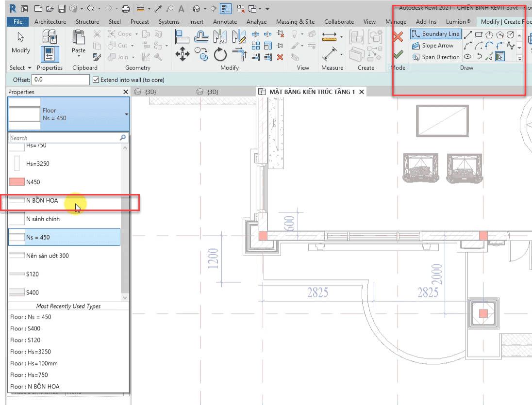
Task: Select the Offset tool
Action: click(x=201, y=36)
